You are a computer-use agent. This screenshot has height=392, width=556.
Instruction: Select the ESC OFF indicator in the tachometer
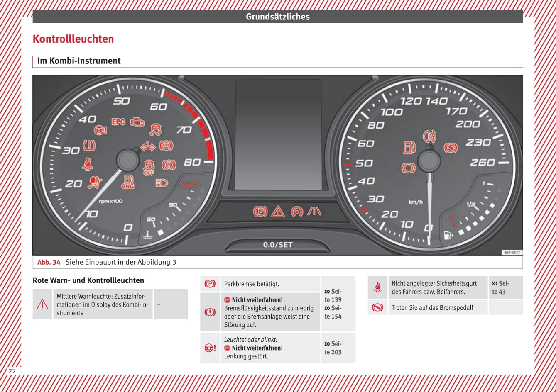coord(149,167)
